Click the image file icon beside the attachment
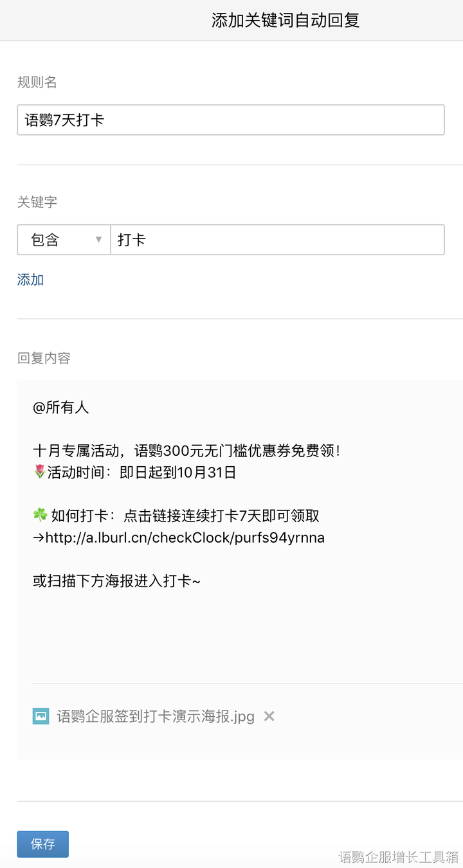 point(41,716)
